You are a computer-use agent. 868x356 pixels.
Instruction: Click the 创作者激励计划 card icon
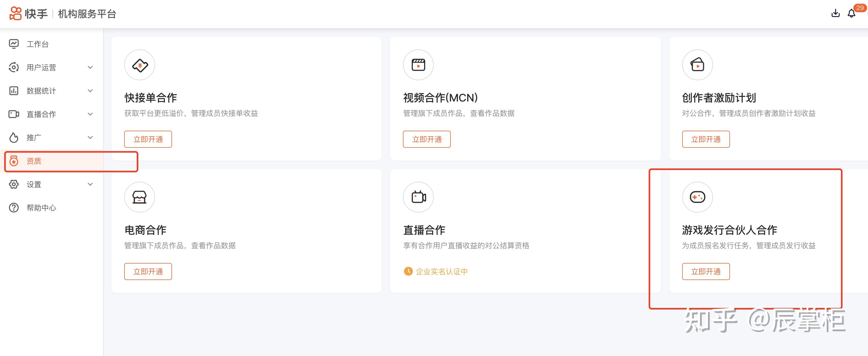coord(697,65)
